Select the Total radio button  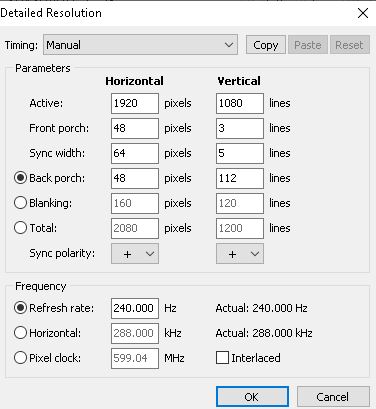(20, 228)
